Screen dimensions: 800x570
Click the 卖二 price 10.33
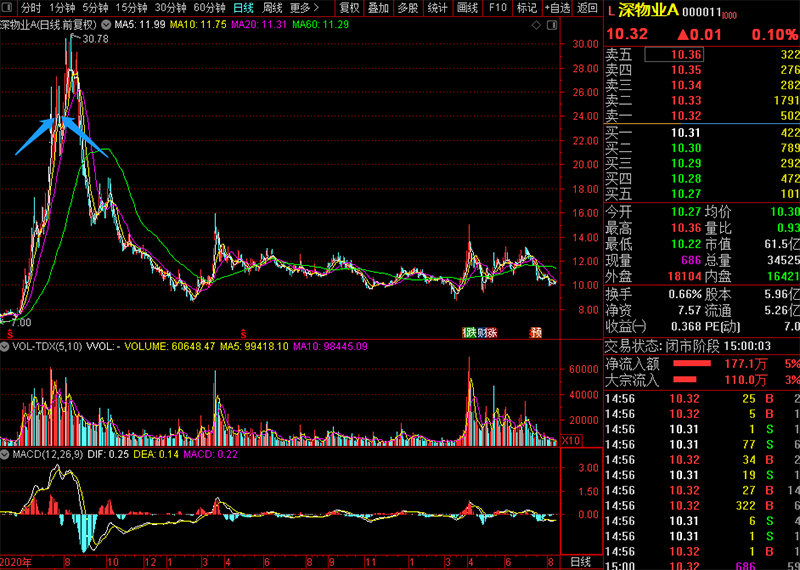[686, 100]
